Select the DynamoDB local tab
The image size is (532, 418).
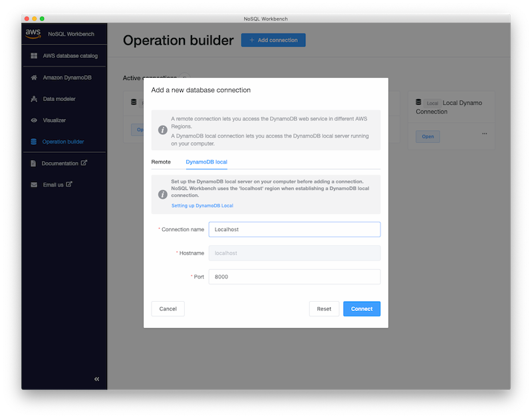[206, 162]
